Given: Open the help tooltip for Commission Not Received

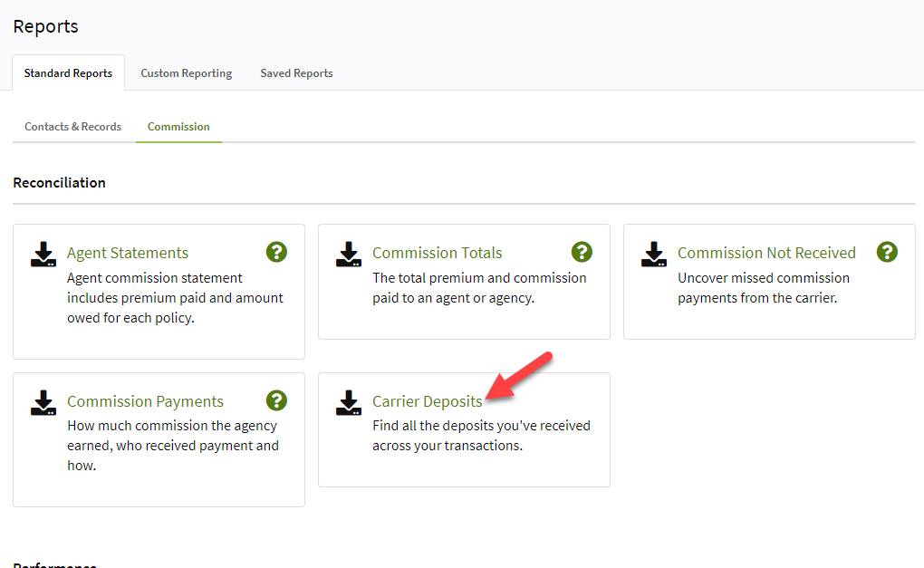Looking at the screenshot, I should [887, 252].
